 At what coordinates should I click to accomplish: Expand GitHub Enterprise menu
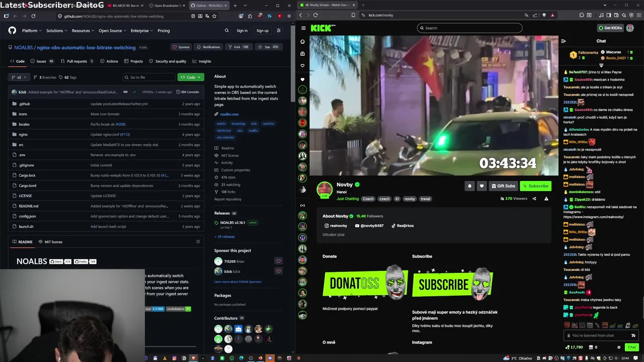pyautogui.click(x=141, y=31)
